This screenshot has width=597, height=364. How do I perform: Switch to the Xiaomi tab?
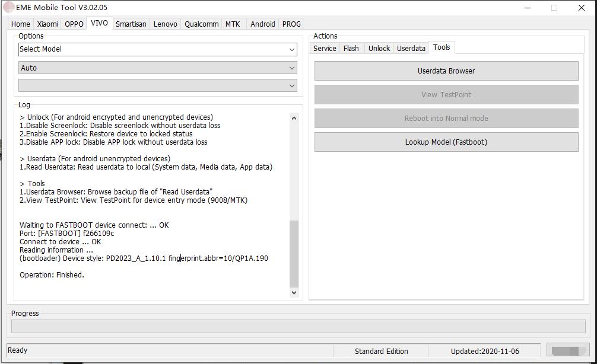pos(47,24)
